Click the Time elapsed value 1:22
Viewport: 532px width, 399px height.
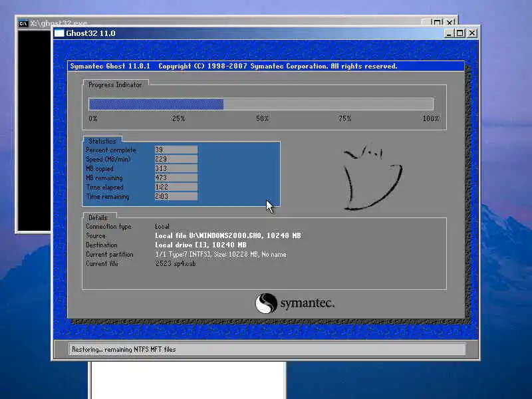click(x=176, y=187)
